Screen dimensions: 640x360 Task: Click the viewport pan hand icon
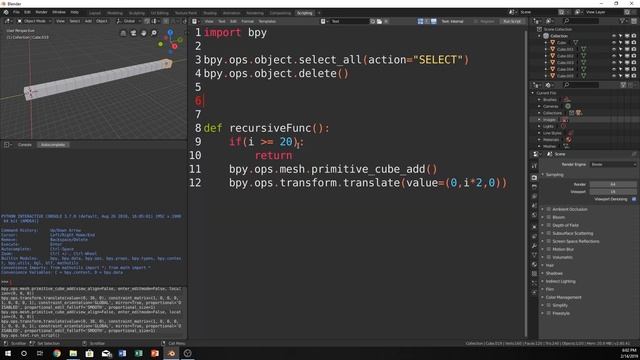click(143, 33)
